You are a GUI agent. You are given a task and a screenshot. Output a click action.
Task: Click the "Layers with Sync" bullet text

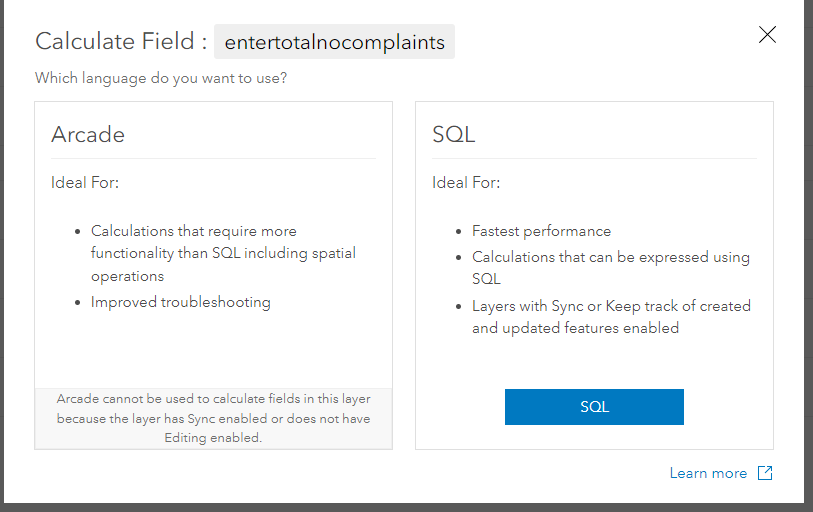[x=610, y=317]
